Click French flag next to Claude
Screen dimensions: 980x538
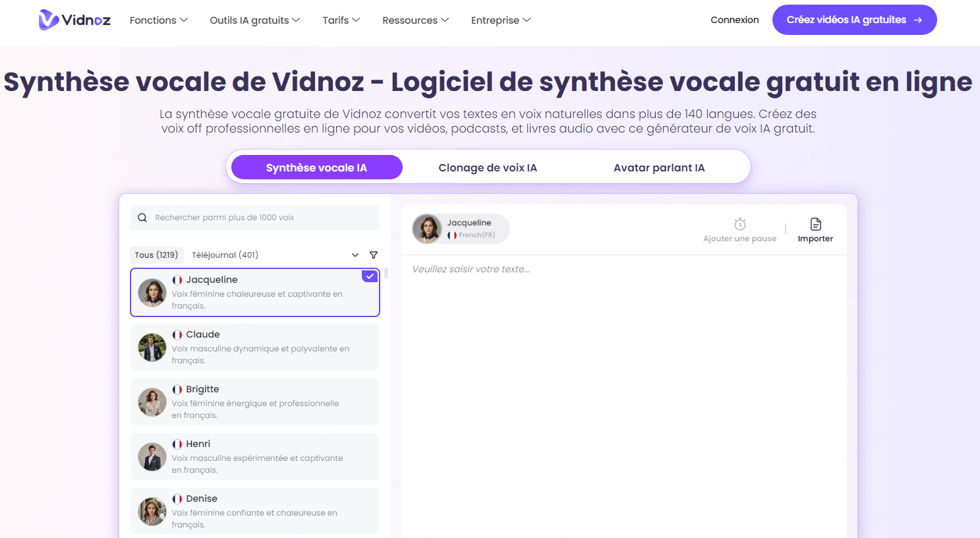(x=177, y=335)
